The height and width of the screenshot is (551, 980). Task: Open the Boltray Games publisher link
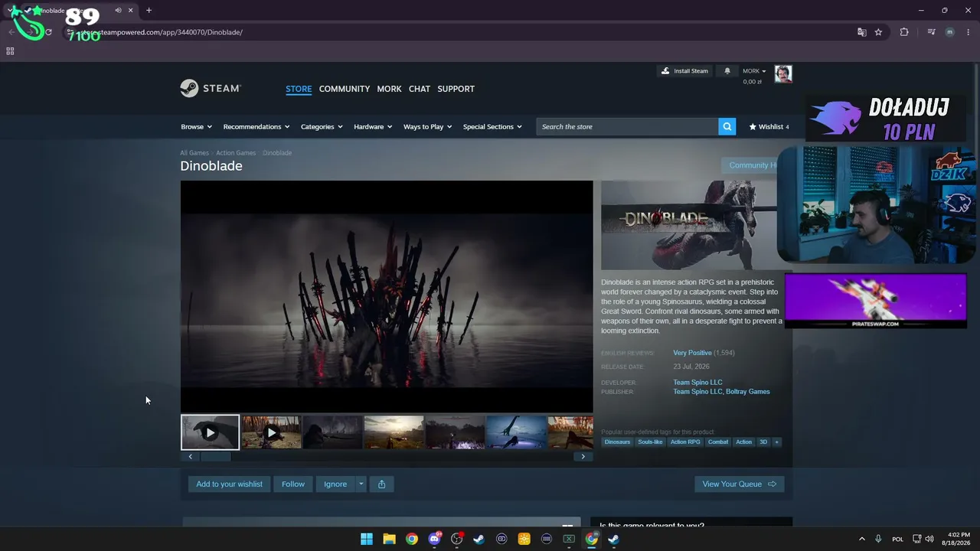748,392
